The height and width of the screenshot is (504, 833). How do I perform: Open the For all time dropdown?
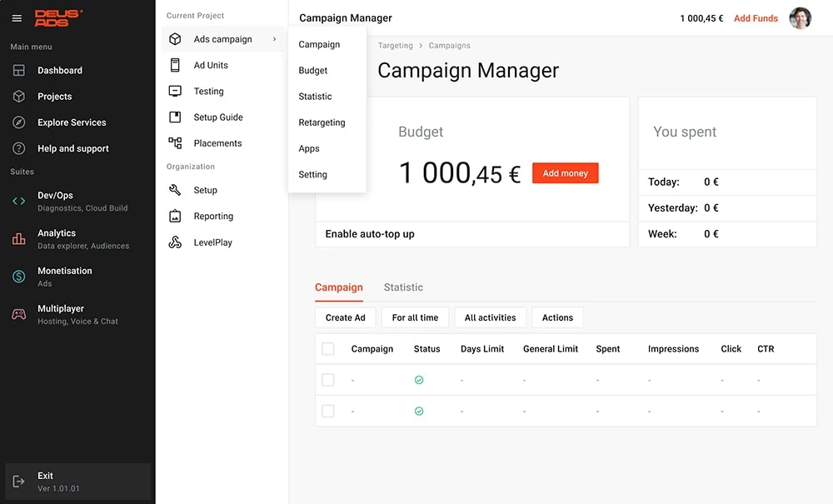pos(415,317)
